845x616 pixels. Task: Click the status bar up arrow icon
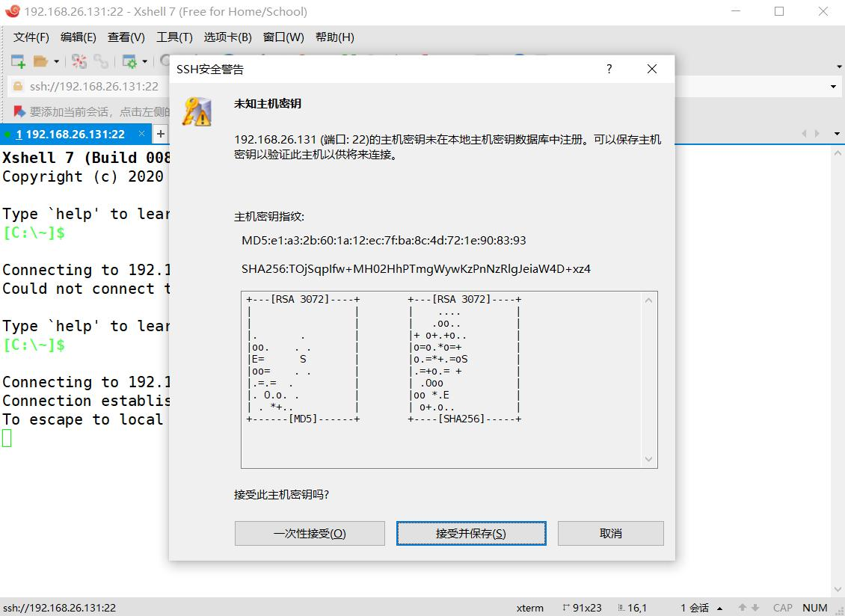pos(743,608)
